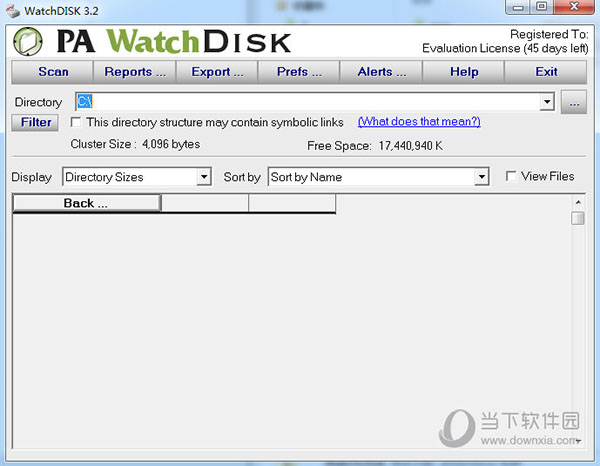Click the 'Evaluation License (45 days left)' text
600x466 pixels.
coord(505,49)
